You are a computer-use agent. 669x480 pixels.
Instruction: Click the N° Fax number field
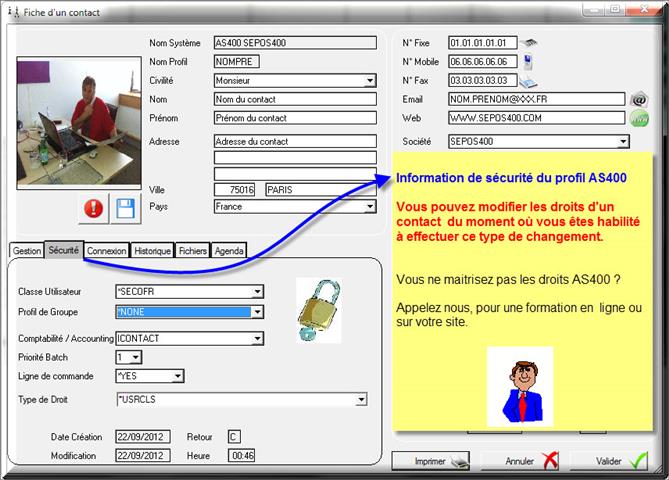(x=483, y=81)
